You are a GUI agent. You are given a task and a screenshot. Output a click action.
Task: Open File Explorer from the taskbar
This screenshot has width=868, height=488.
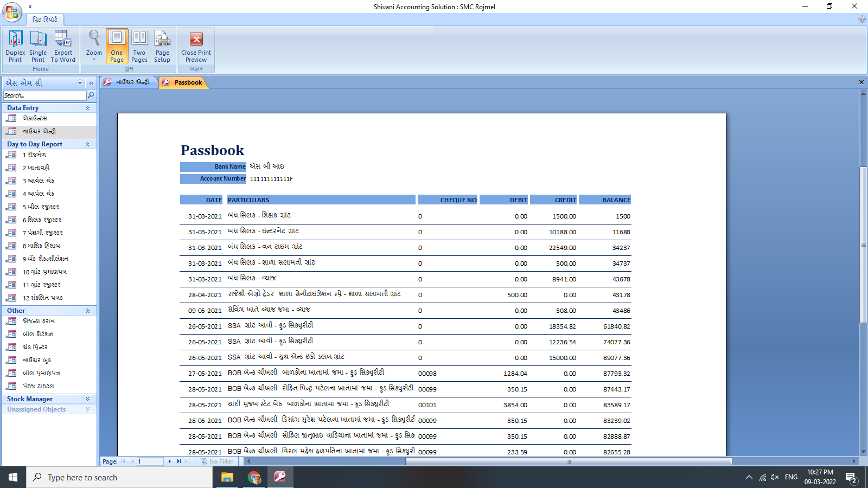pyautogui.click(x=227, y=477)
